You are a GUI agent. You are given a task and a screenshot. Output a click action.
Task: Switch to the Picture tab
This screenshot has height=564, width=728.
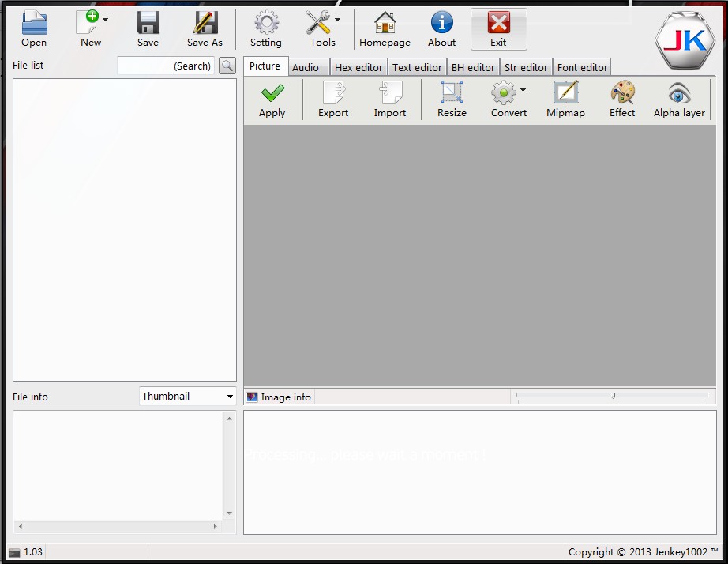(x=265, y=66)
